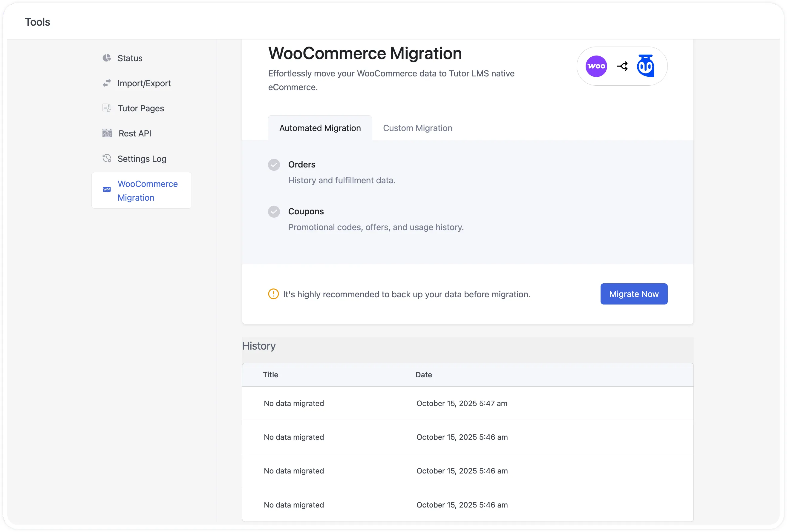Image resolution: width=787 pixels, height=532 pixels.
Task: Click the purple Woo logo circle
Action: 596,66
